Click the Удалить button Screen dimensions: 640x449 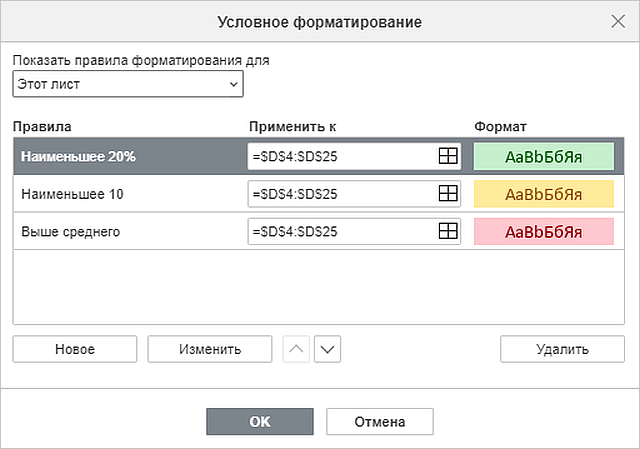pyautogui.click(x=562, y=349)
